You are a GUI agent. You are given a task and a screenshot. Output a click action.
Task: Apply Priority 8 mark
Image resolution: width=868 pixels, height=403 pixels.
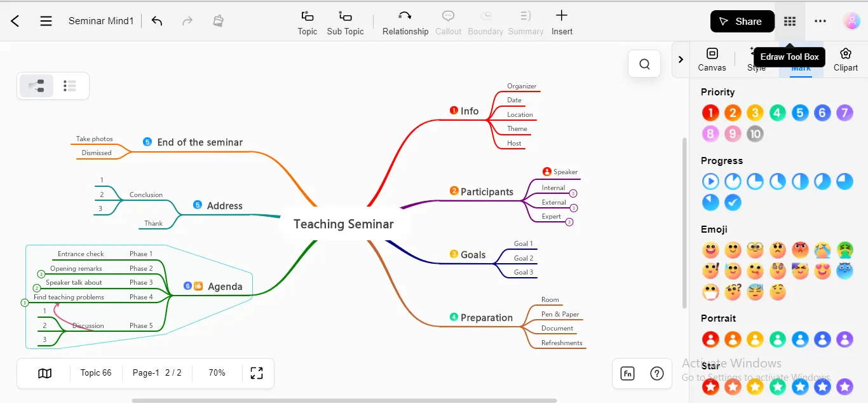tap(710, 134)
